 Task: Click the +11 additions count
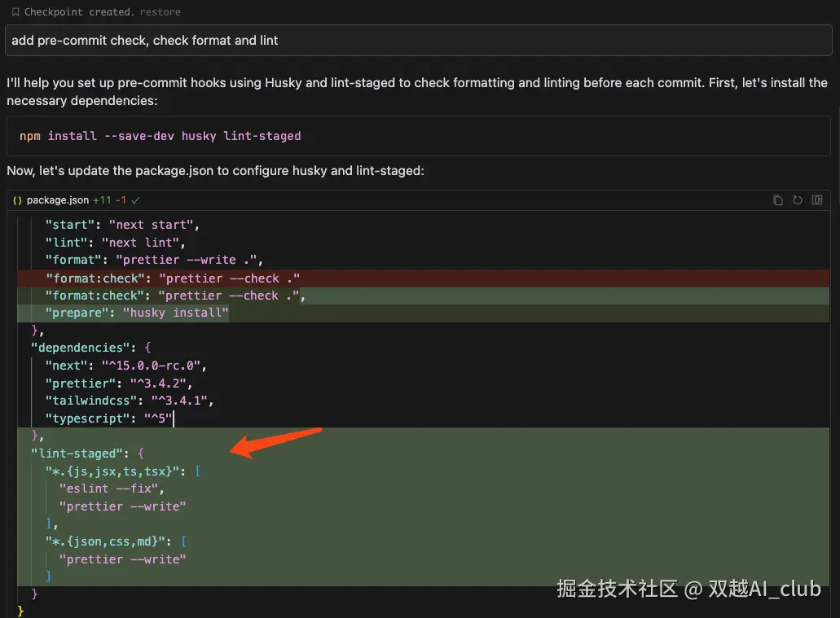(x=102, y=199)
